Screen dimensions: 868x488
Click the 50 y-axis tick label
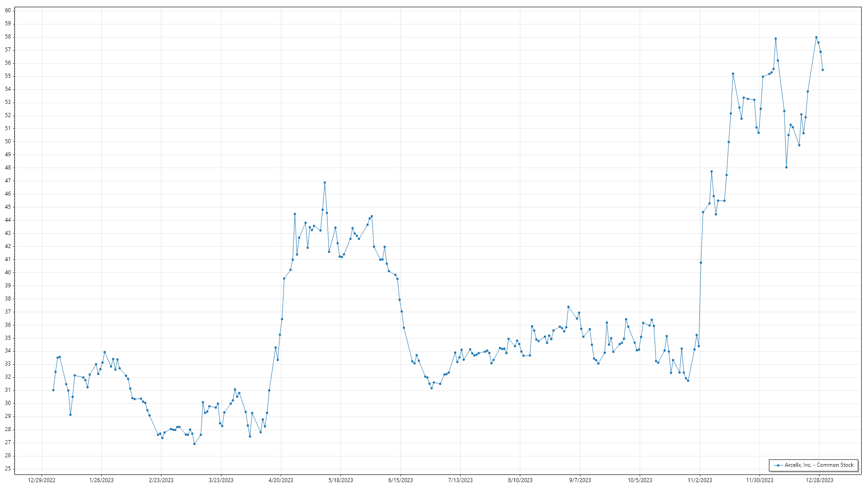point(8,141)
